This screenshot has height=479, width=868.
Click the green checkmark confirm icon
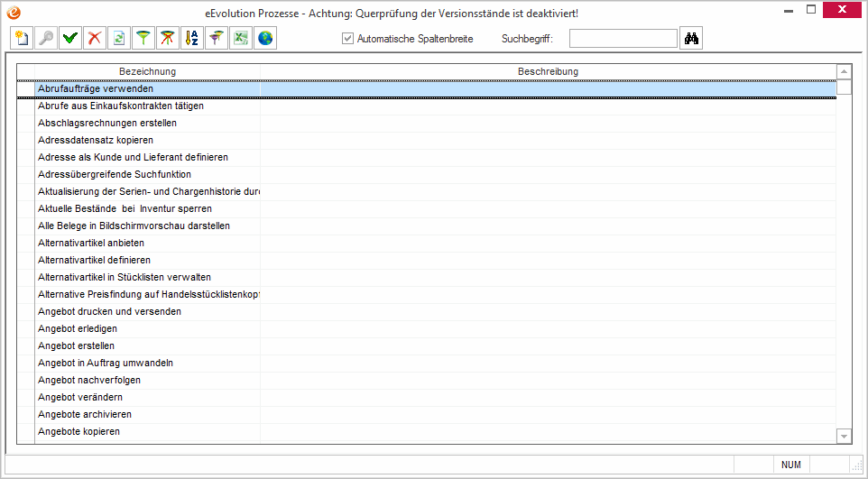pos(70,38)
